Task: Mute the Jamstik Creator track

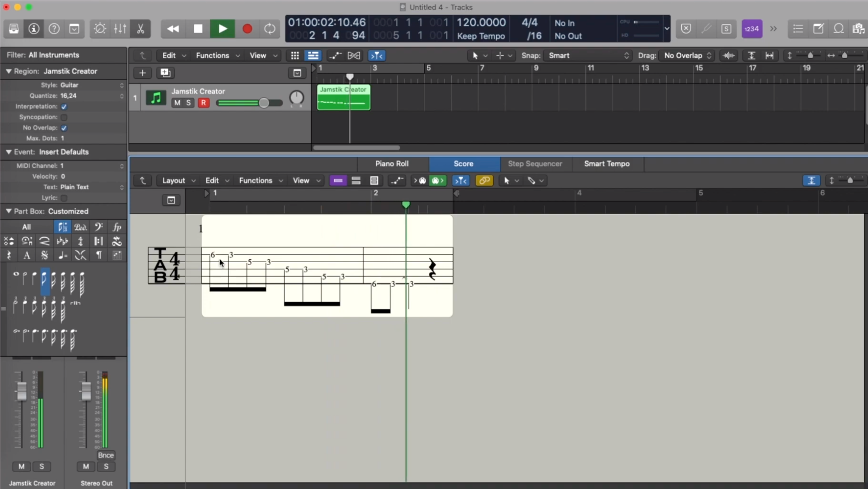Action: pyautogui.click(x=177, y=103)
